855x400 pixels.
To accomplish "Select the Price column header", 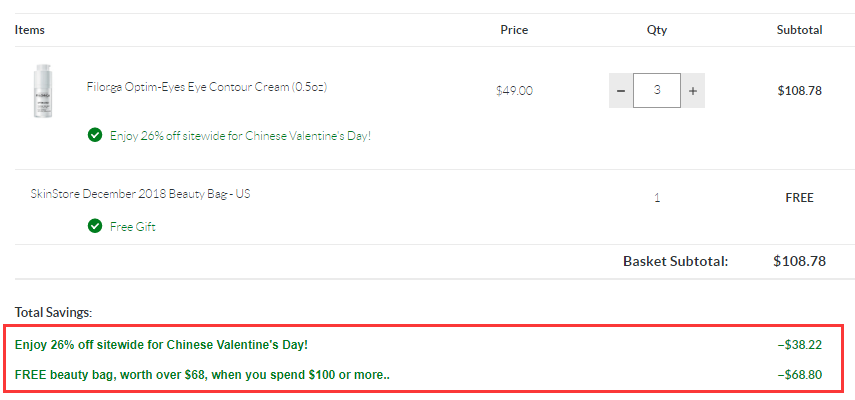I will tap(514, 30).
